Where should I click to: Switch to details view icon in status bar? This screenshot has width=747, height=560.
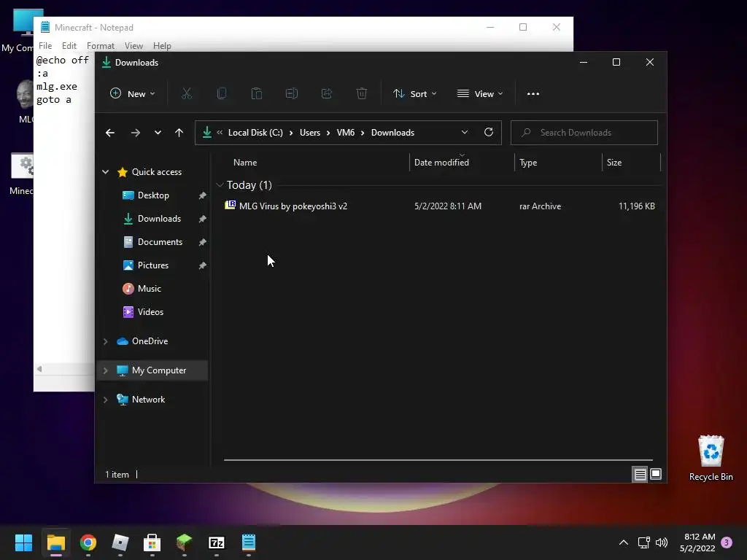coord(640,474)
